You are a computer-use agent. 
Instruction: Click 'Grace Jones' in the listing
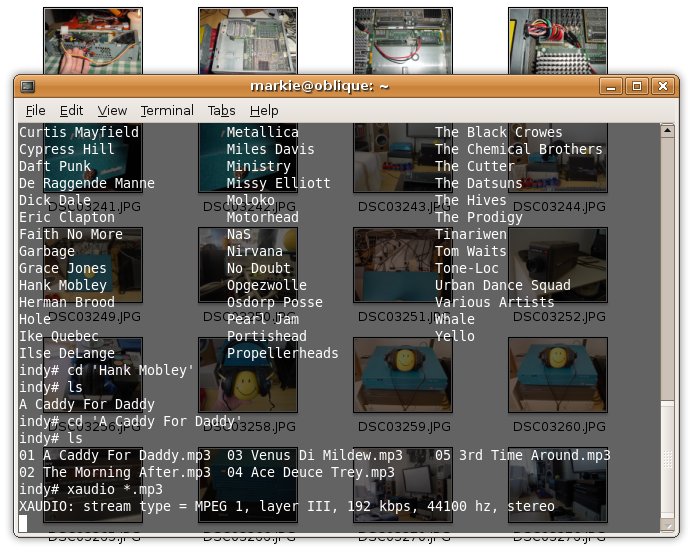pyautogui.click(x=63, y=268)
